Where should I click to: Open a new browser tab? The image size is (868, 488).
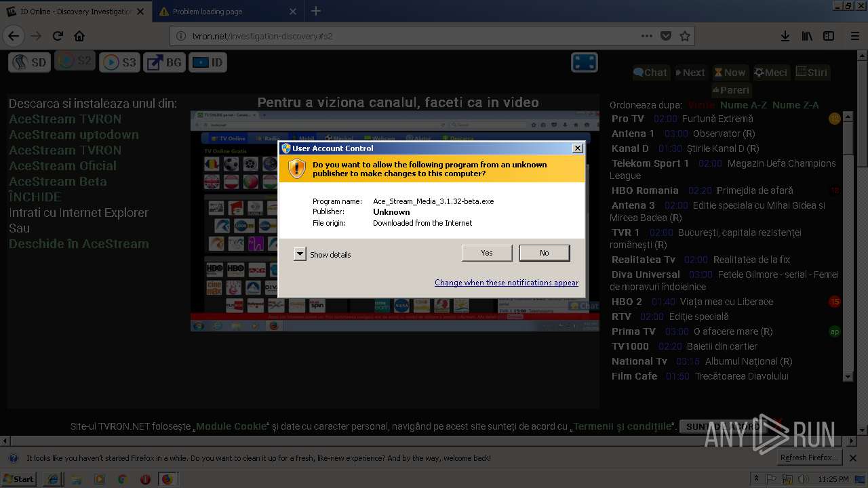[x=316, y=12]
